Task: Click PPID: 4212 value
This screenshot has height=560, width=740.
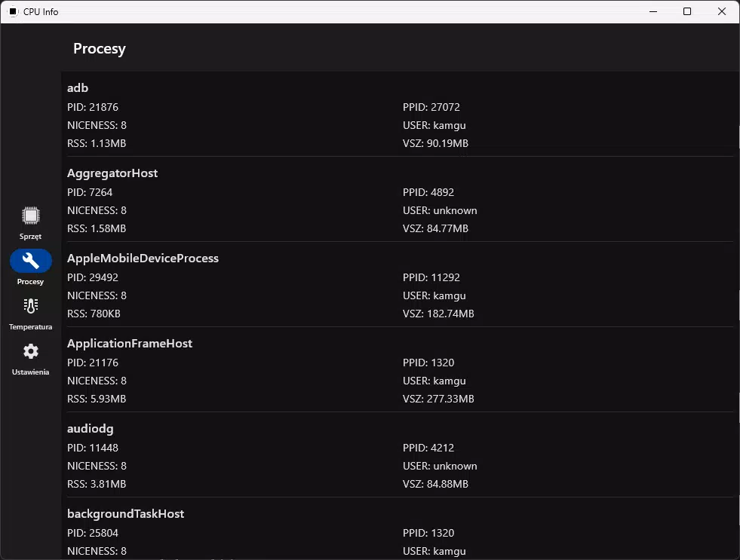Action: (x=428, y=448)
